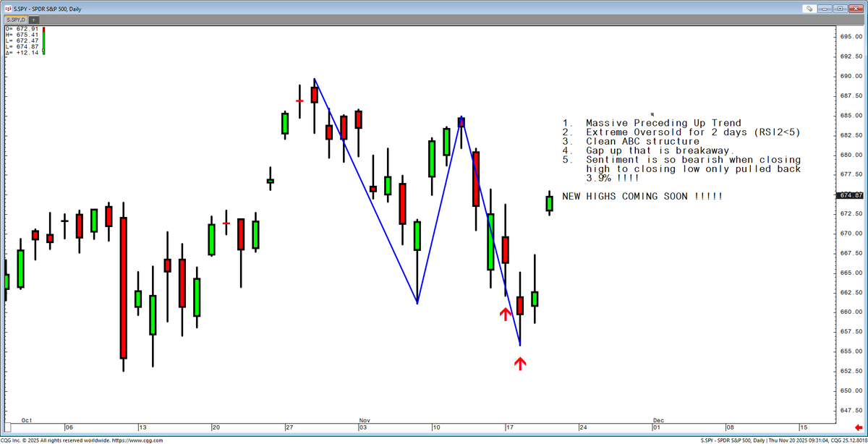Screen dimensions: 868x444
Task: Click the window title 'S.SPY - SPDR S&P 500, Daily'
Action: tap(48, 9)
